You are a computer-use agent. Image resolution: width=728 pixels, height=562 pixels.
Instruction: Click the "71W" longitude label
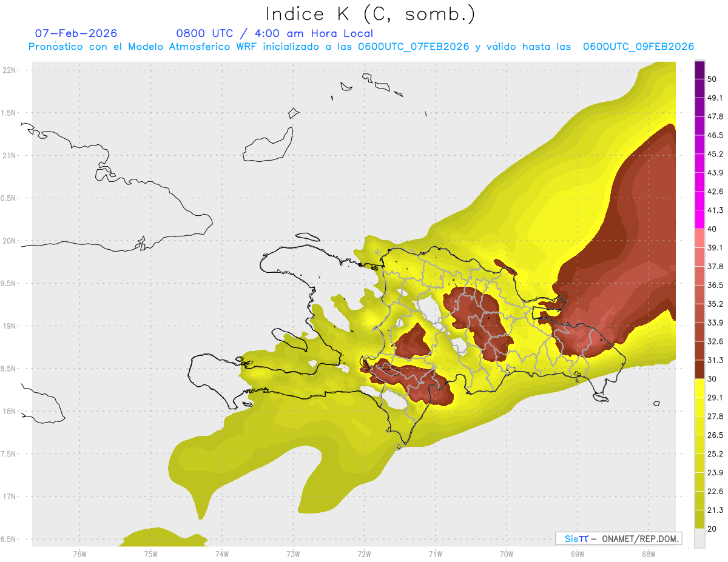tap(435, 553)
